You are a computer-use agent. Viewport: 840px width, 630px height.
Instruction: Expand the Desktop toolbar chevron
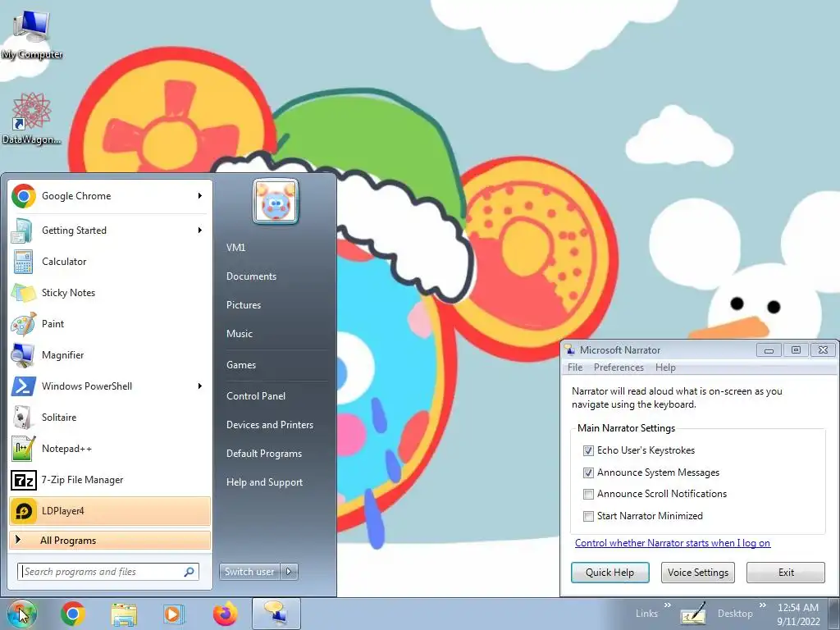763,605
